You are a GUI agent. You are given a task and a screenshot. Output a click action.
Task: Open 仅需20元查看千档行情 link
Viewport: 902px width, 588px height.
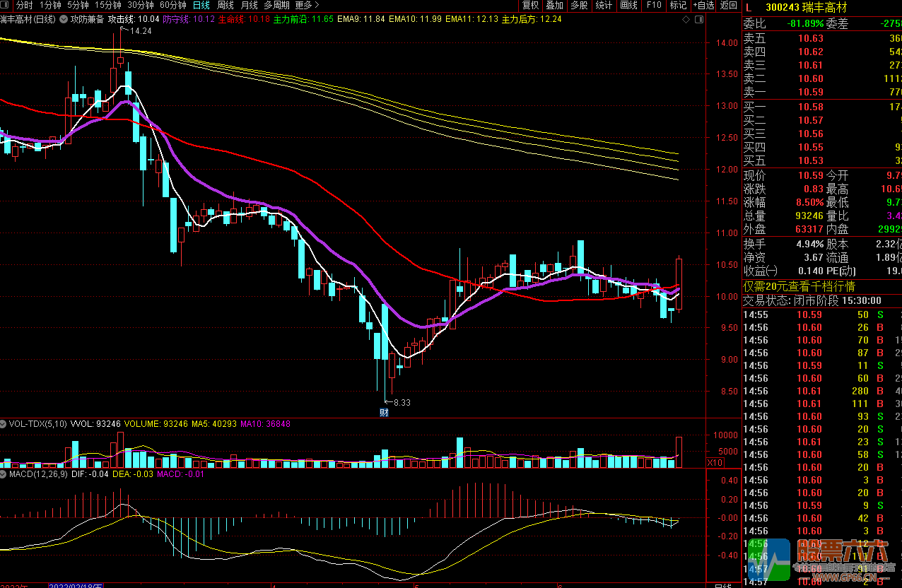(x=799, y=286)
